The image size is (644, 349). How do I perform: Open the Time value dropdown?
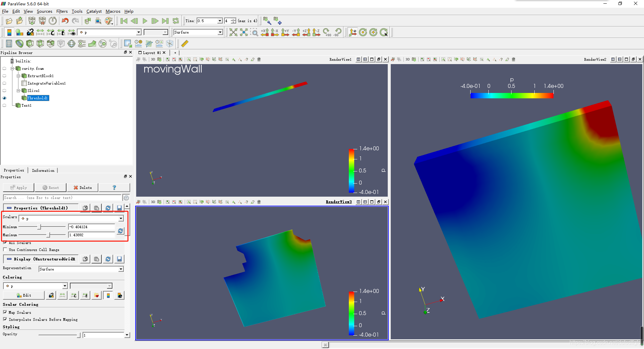[x=220, y=21]
